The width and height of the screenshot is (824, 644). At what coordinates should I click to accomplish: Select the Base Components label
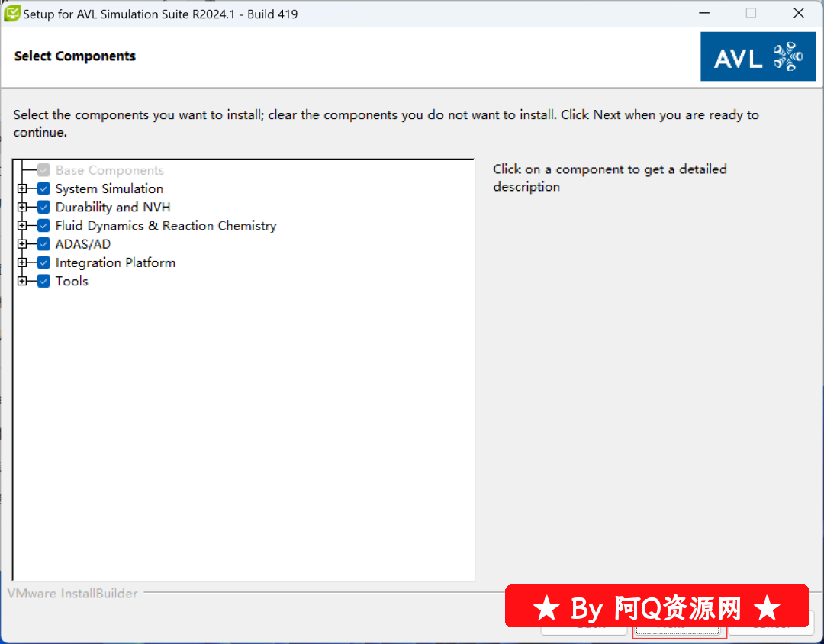pyautogui.click(x=110, y=170)
